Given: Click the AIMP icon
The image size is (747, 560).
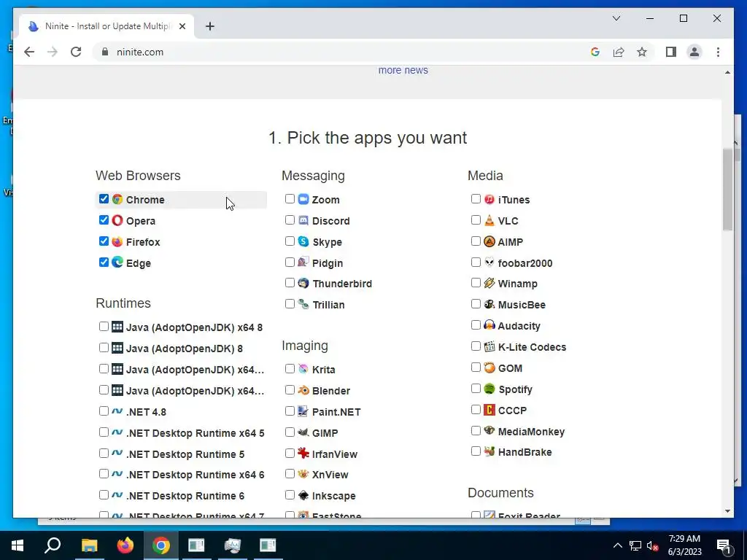Looking at the screenshot, I should click(x=489, y=241).
